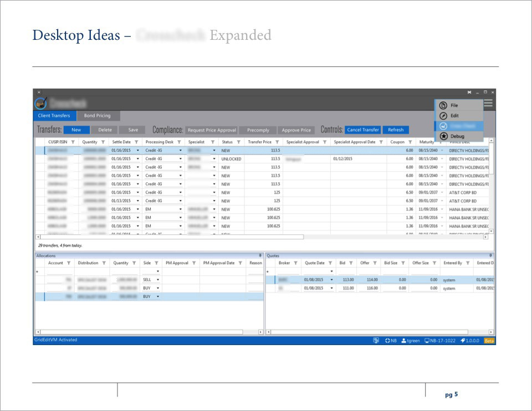Click the Coupon column filter icon
Image resolution: width=532 pixels, height=411 pixels.
click(410, 142)
